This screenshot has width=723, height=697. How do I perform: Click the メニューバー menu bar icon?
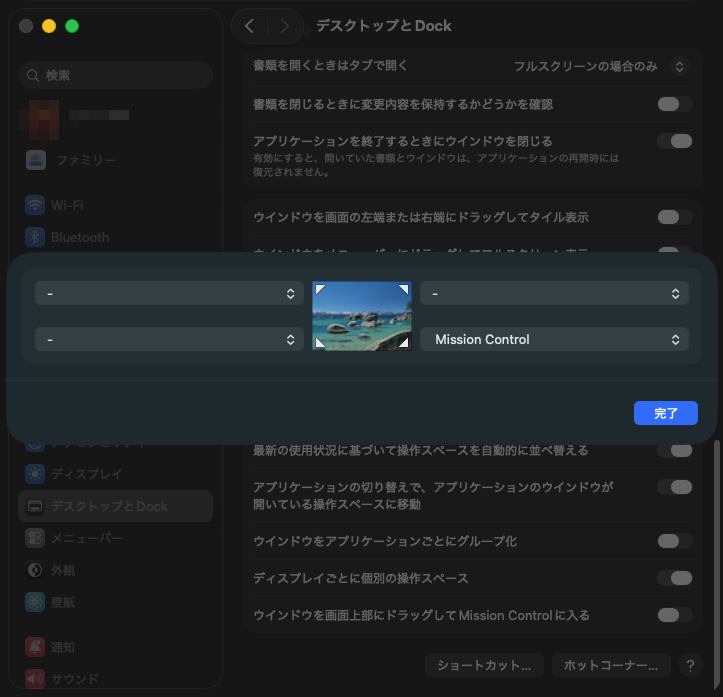click(x=36, y=538)
